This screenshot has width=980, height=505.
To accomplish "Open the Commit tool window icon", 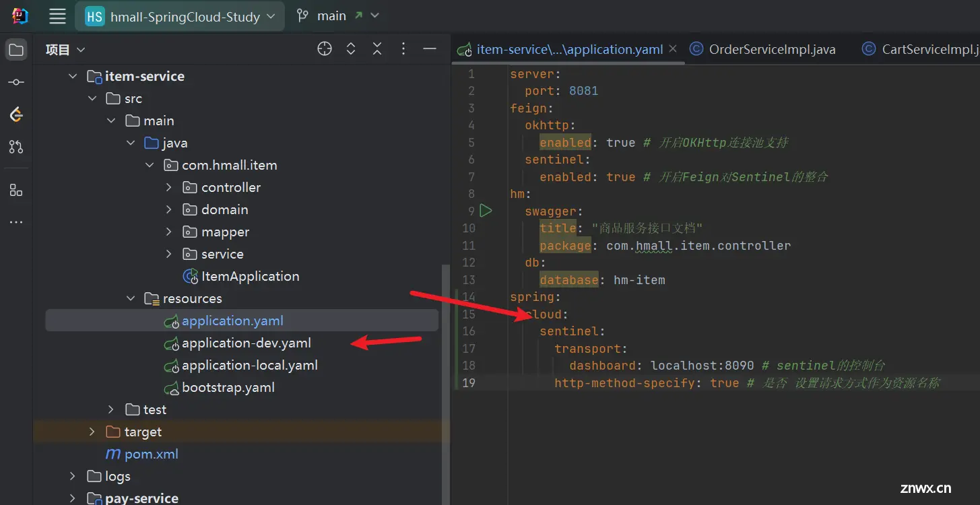I will click(x=17, y=82).
